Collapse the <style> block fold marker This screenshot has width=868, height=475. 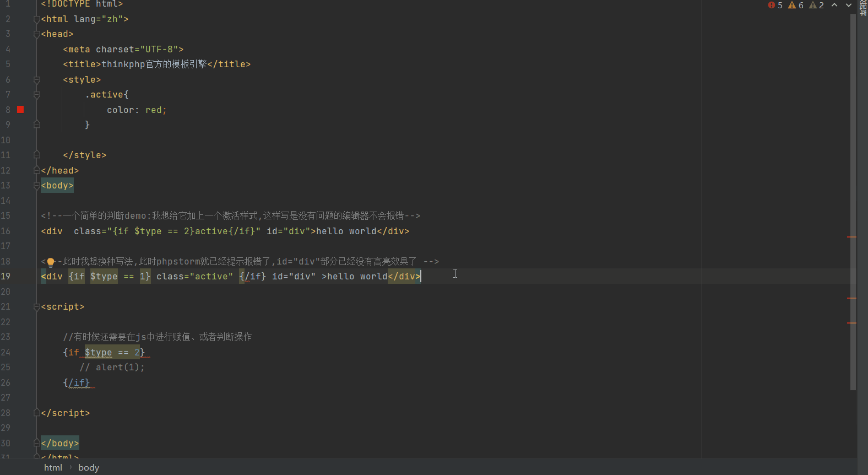point(36,80)
